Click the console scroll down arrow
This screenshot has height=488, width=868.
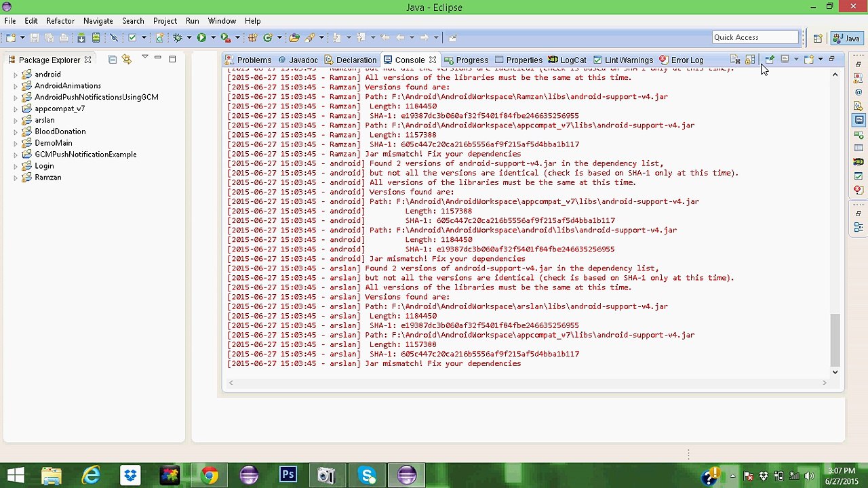point(835,371)
